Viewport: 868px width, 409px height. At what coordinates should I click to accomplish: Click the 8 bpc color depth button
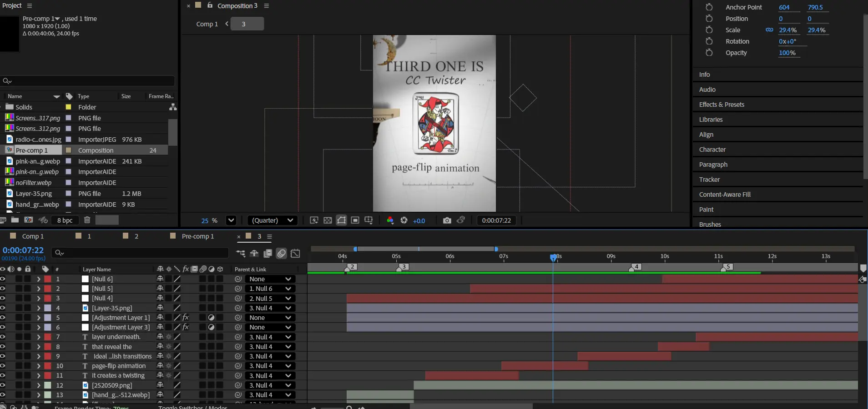coord(65,220)
